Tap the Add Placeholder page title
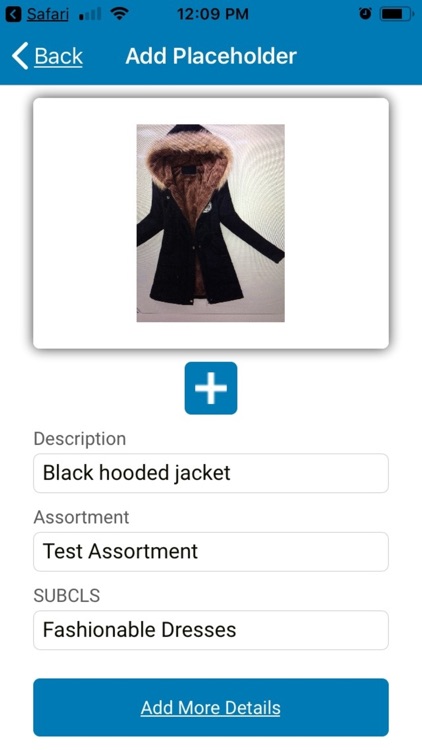The height and width of the screenshot is (750, 422). tap(211, 56)
